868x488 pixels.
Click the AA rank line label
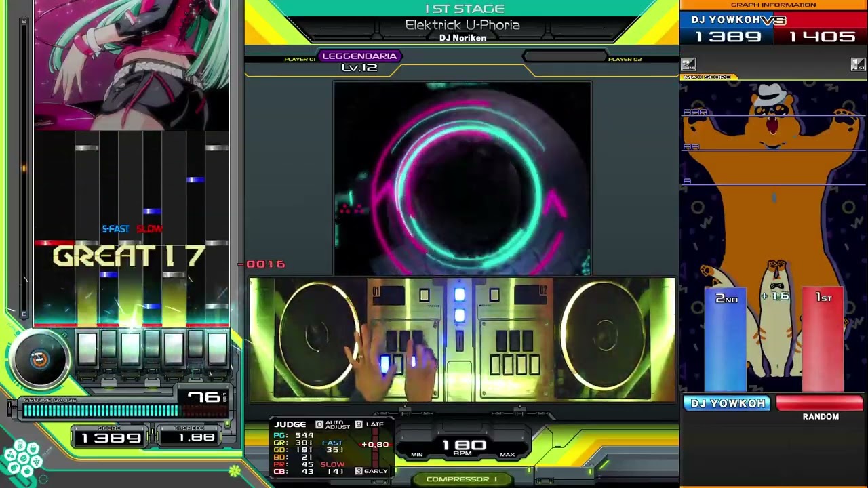click(691, 146)
